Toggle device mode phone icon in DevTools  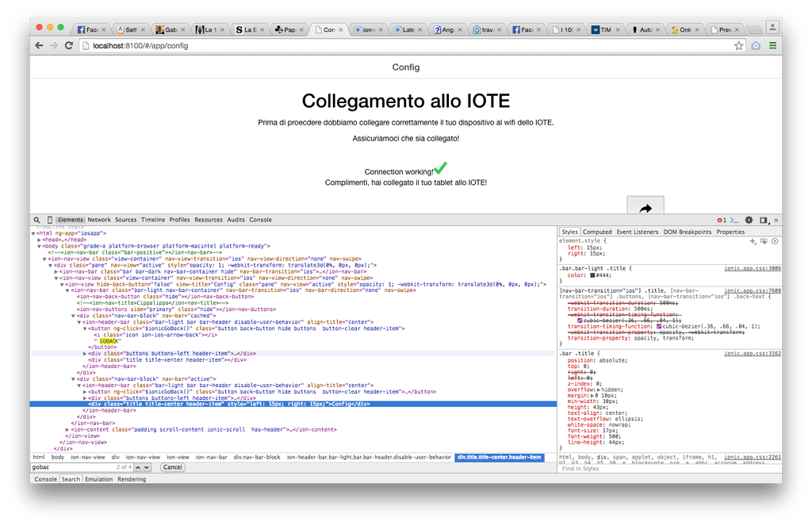pyautogui.click(x=50, y=220)
